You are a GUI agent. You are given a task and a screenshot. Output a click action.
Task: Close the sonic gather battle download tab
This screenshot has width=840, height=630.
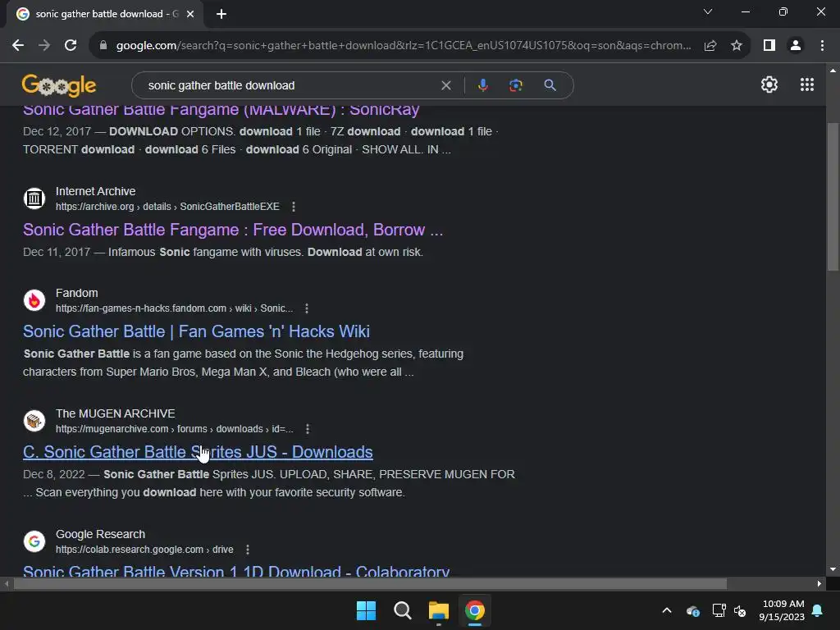coord(190,14)
